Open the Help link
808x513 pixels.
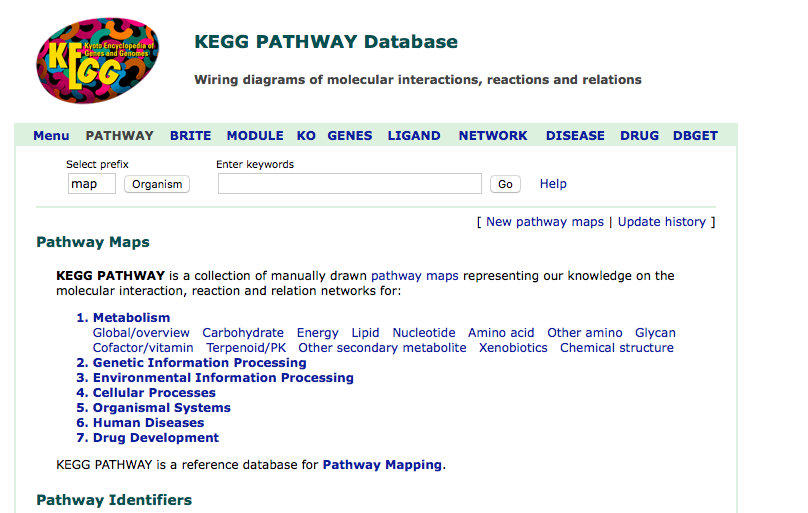[553, 184]
